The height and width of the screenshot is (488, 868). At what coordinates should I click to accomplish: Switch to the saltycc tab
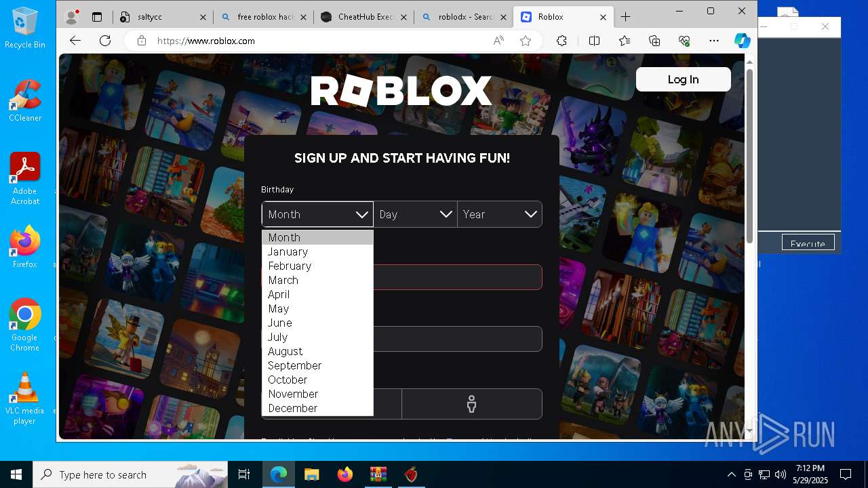163,17
